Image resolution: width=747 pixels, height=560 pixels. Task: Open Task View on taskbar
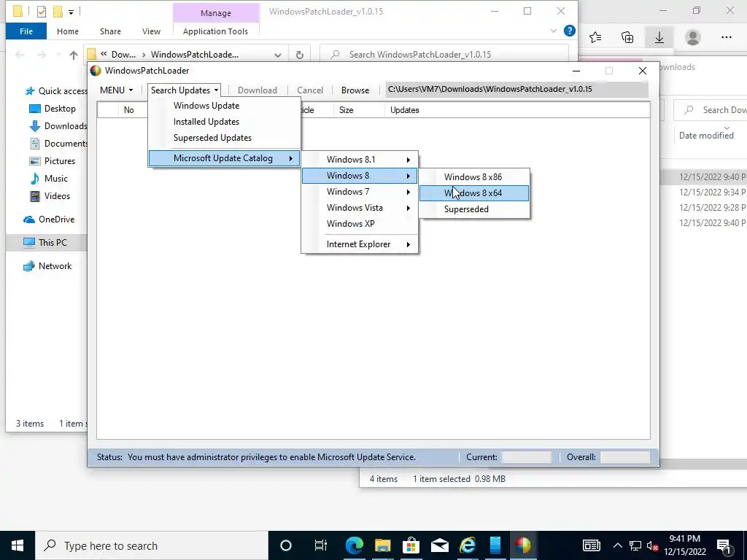(321, 545)
